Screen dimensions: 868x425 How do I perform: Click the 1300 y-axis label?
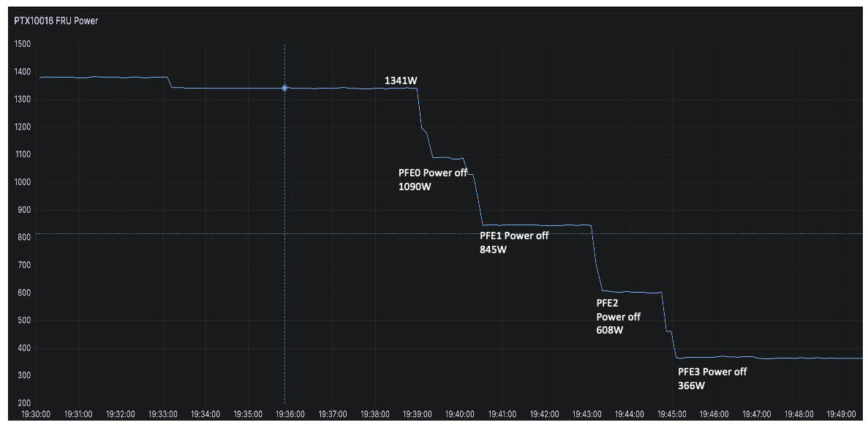pos(22,99)
